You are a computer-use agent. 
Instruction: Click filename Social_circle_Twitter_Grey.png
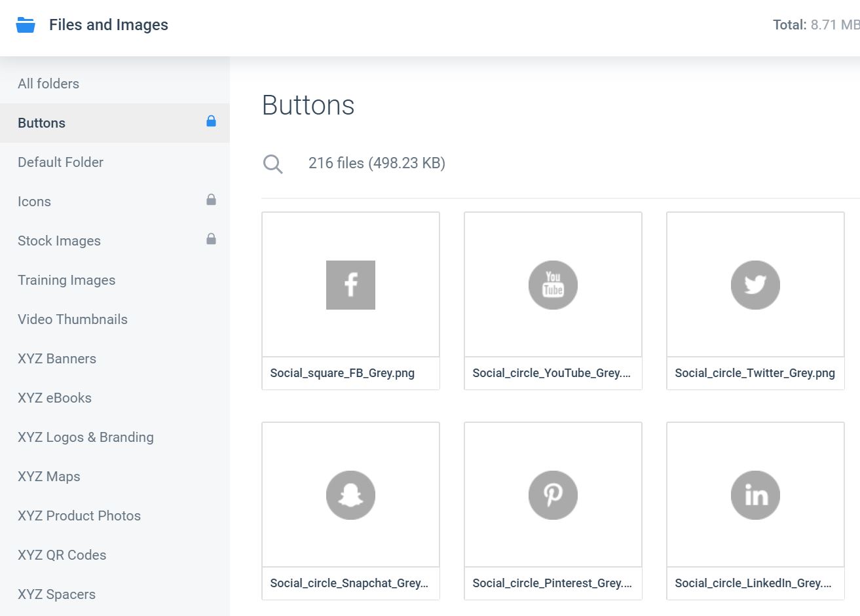[x=755, y=373]
